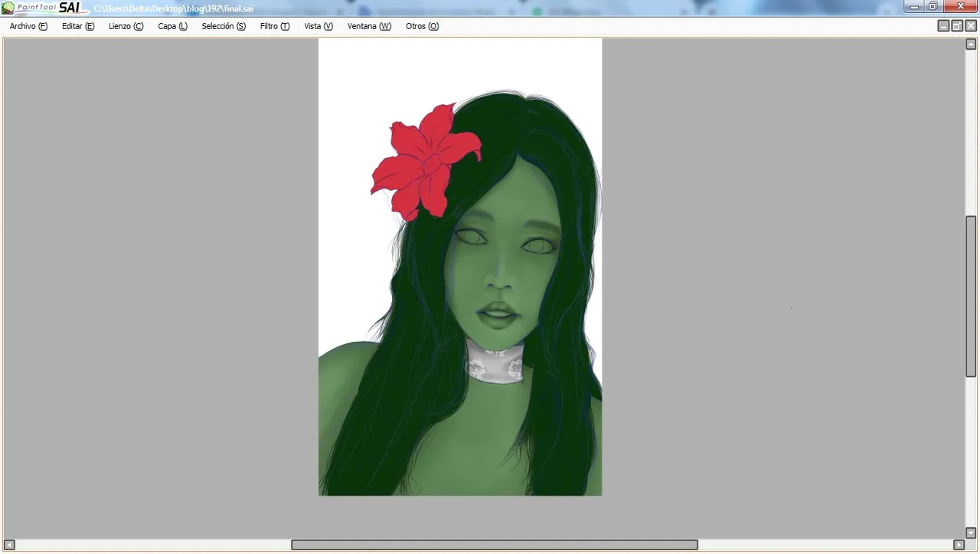Open the Editar menu
The width and height of the screenshot is (980, 554).
click(78, 26)
